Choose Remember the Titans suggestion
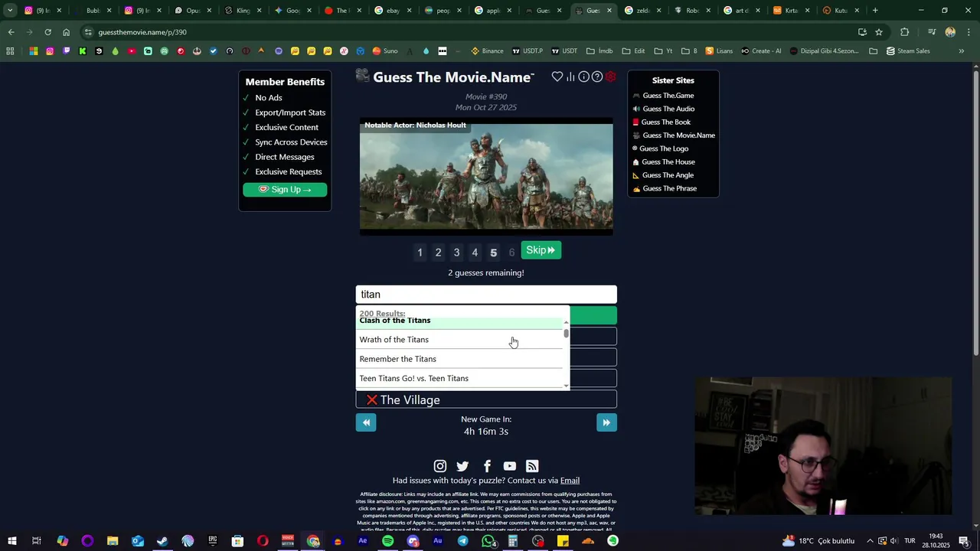The width and height of the screenshot is (980, 551). pos(461,359)
